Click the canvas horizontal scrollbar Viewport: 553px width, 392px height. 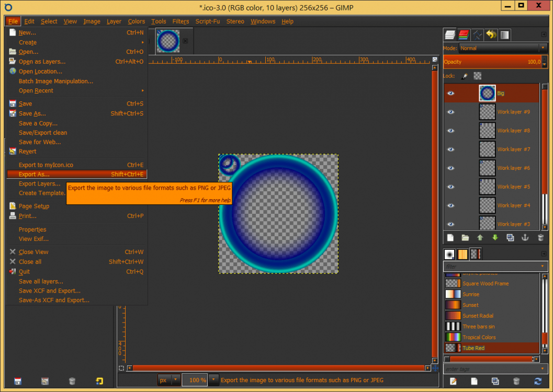click(x=279, y=368)
